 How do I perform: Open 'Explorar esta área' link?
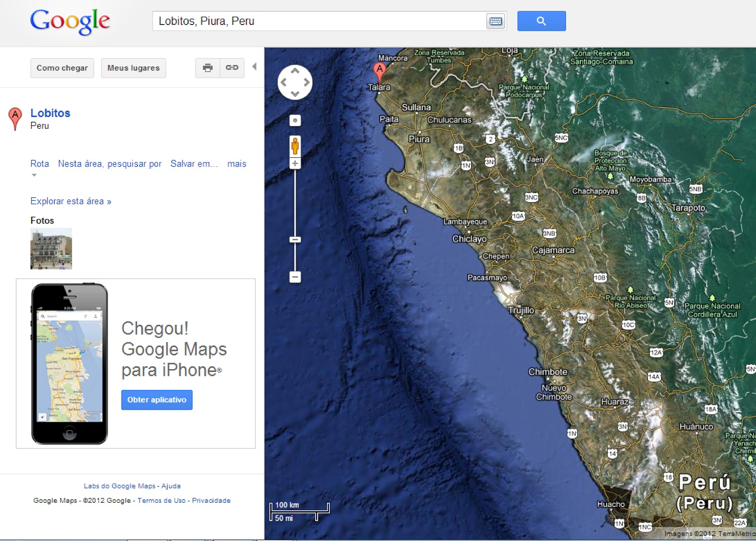point(71,201)
